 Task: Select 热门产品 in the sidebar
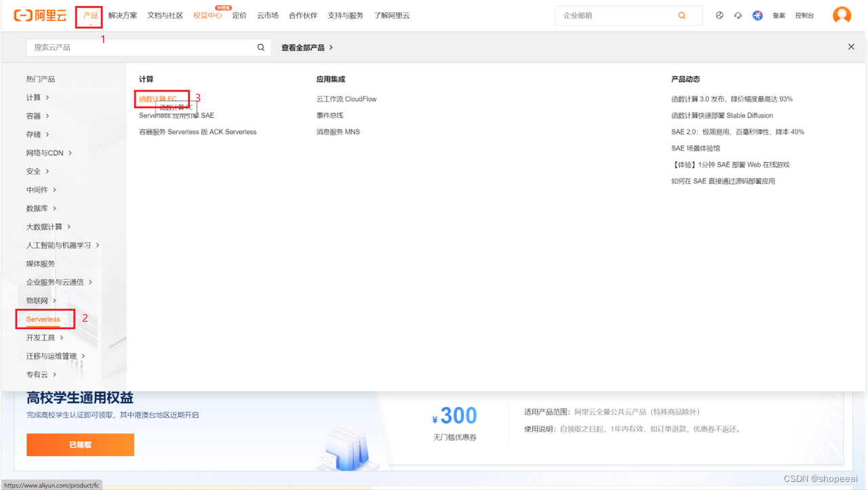41,79
